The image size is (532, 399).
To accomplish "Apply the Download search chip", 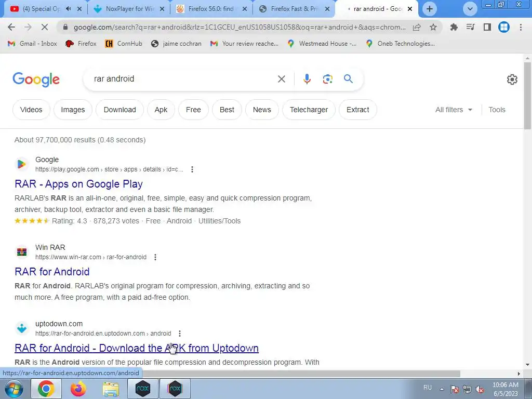I will pos(120,110).
